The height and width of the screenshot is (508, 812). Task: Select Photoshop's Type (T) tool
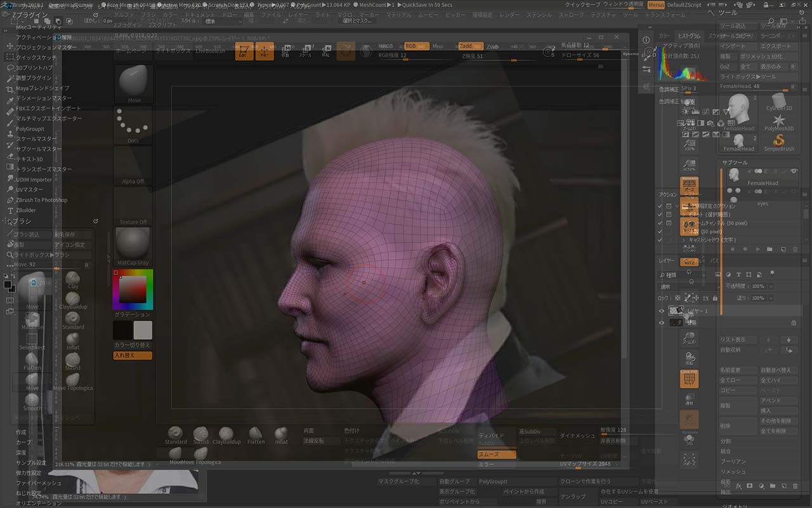(x=10, y=210)
